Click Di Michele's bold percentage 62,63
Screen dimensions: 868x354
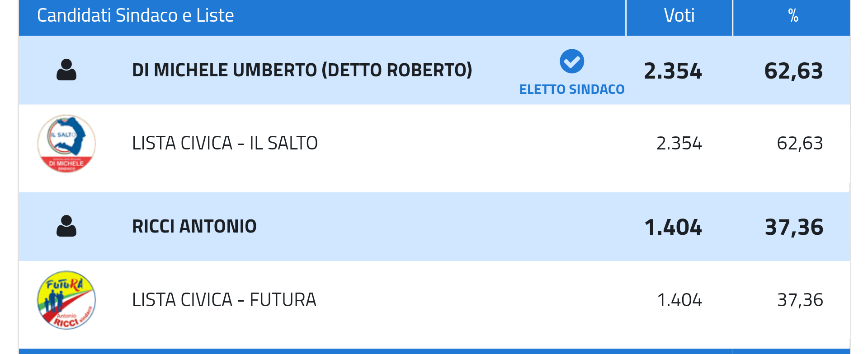[793, 71]
